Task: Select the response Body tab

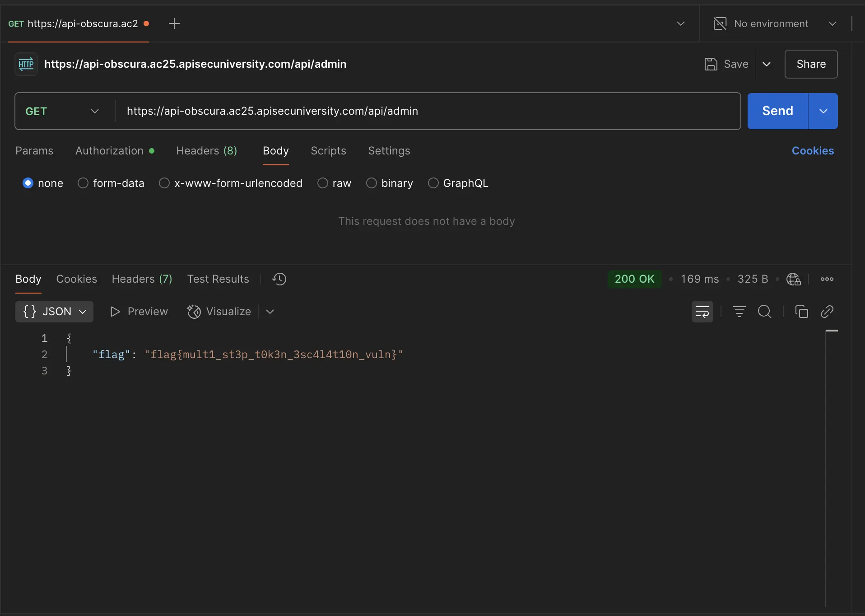Action: point(28,279)
